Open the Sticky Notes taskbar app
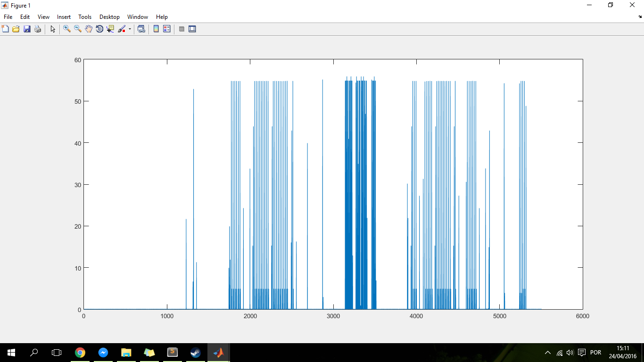The height and width of the screenshot is (362, 644). [x=149, y=353]
